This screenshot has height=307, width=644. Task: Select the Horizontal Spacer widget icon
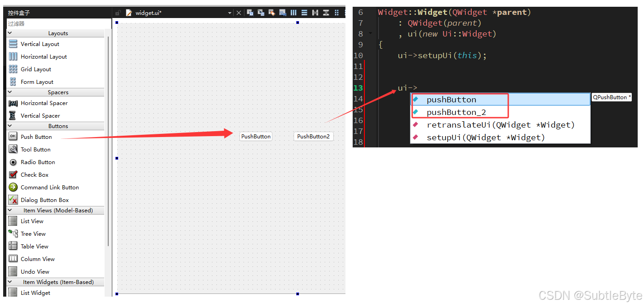(x=13, y=103)
